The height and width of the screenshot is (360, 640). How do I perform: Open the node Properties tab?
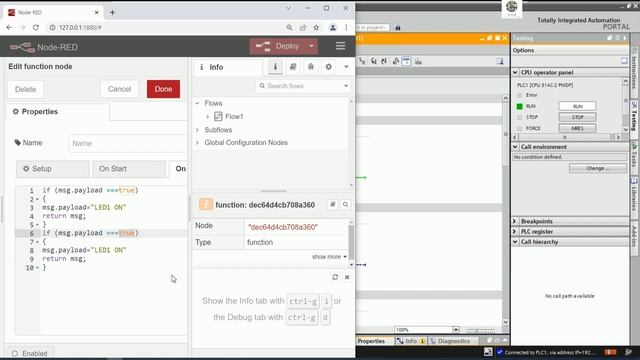pyautogui.click(x=58, y=111)
